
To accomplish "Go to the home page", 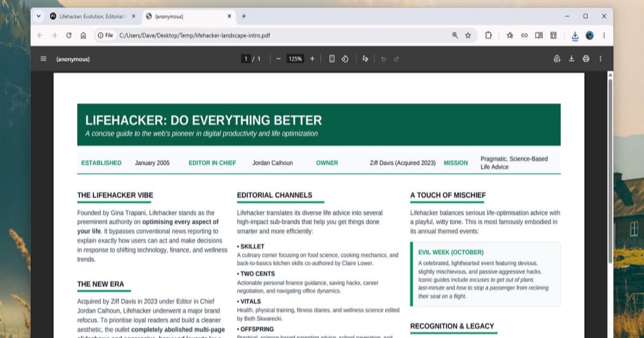I will (x=83, y=35).
